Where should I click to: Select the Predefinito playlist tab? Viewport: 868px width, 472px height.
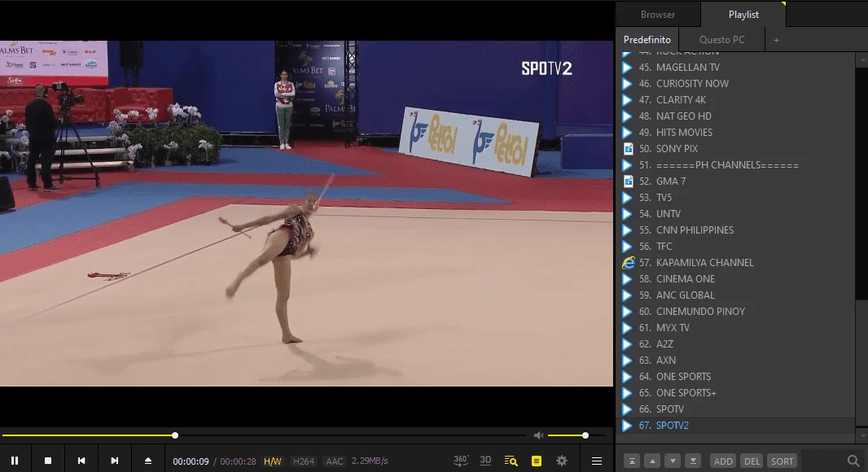coord(647,40)
